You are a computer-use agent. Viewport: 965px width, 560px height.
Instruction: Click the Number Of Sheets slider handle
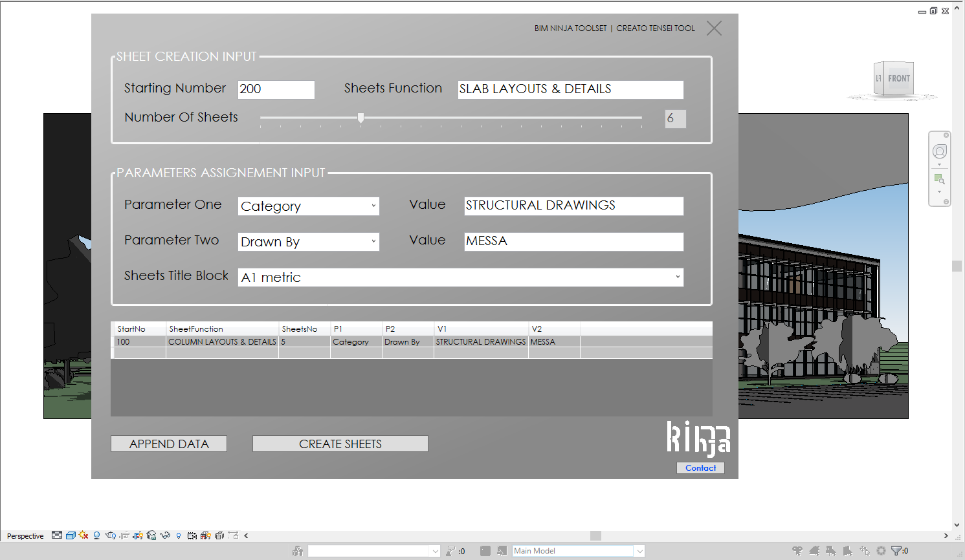pos(361,118)
